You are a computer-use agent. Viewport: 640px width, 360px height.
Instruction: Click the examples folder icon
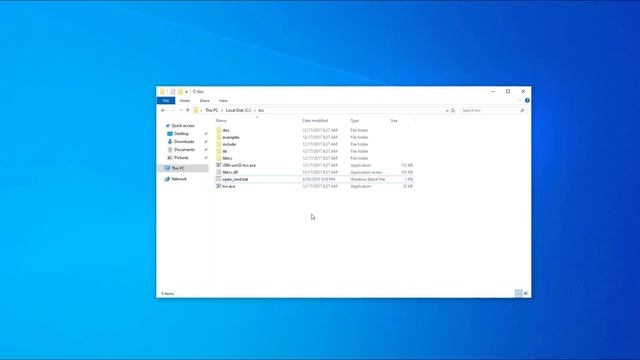tap(219, 137)
